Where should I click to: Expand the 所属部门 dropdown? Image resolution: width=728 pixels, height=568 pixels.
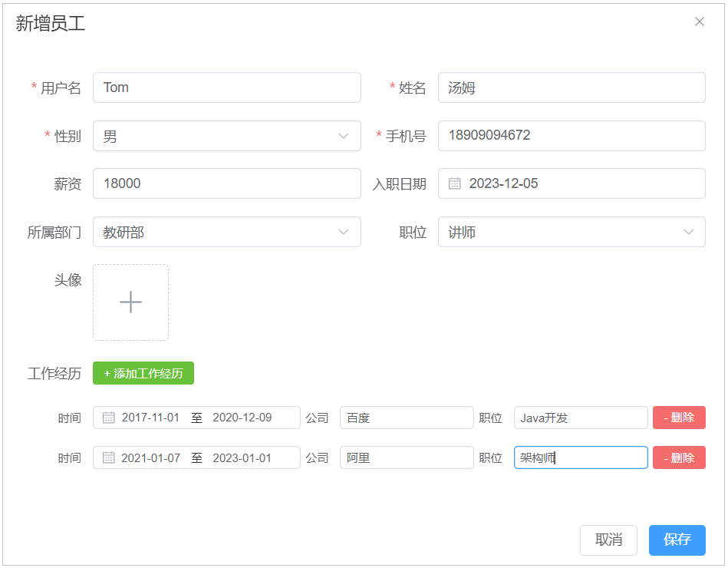pyautogui.click(x=226, y=232)
